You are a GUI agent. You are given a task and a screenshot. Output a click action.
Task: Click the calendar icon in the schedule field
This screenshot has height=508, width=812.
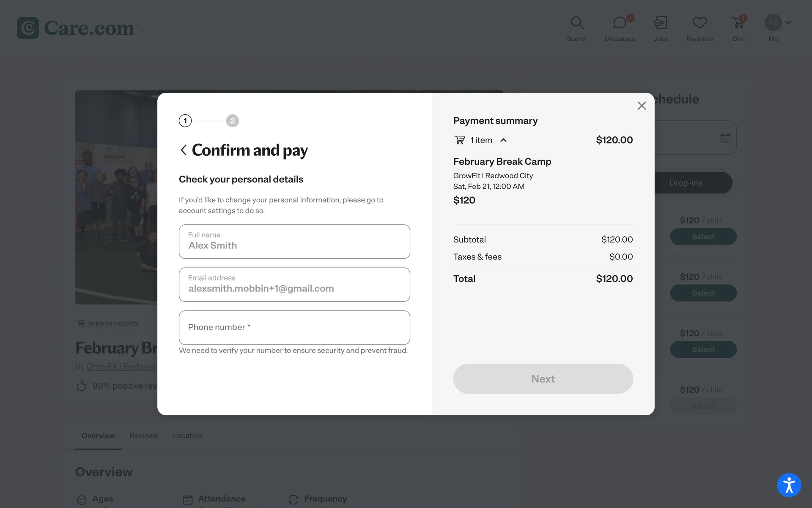click(x=725, y=138)
